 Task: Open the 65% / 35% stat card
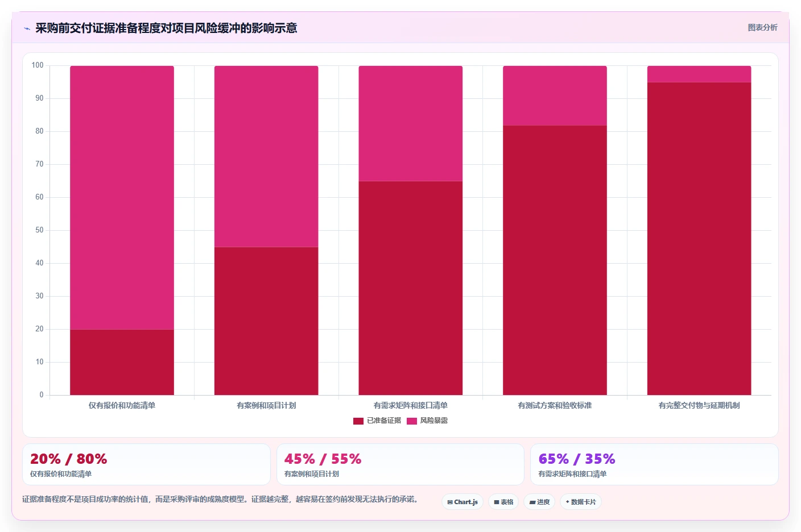point(654,464)
